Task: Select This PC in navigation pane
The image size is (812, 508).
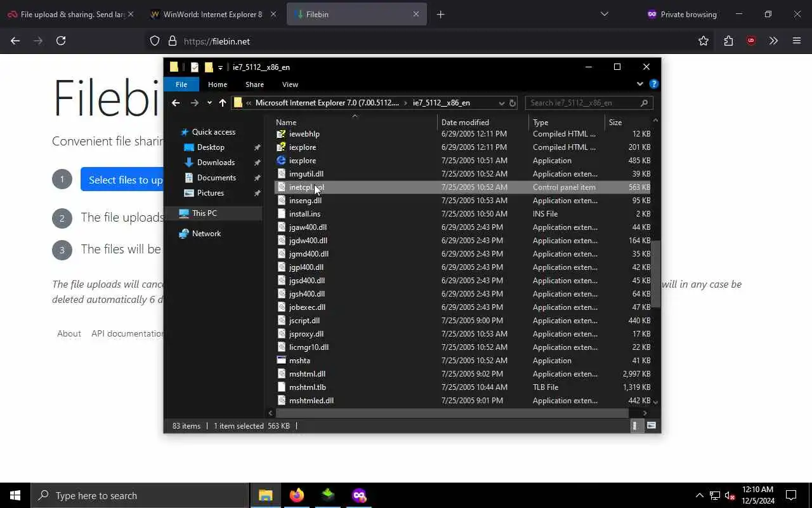Action: click(x=204, y=213)
